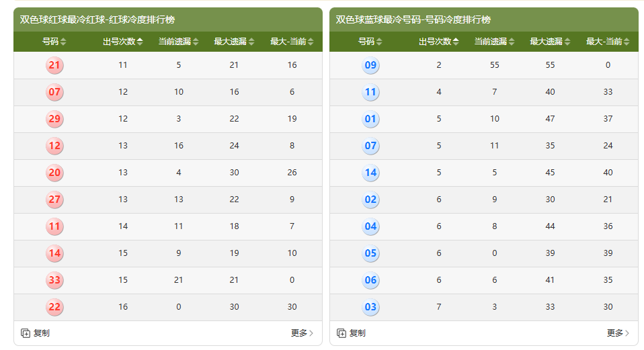The image size is (644, 350).
Task: Sort red ball table by 最大-当前
Action: tap(292, 42)
